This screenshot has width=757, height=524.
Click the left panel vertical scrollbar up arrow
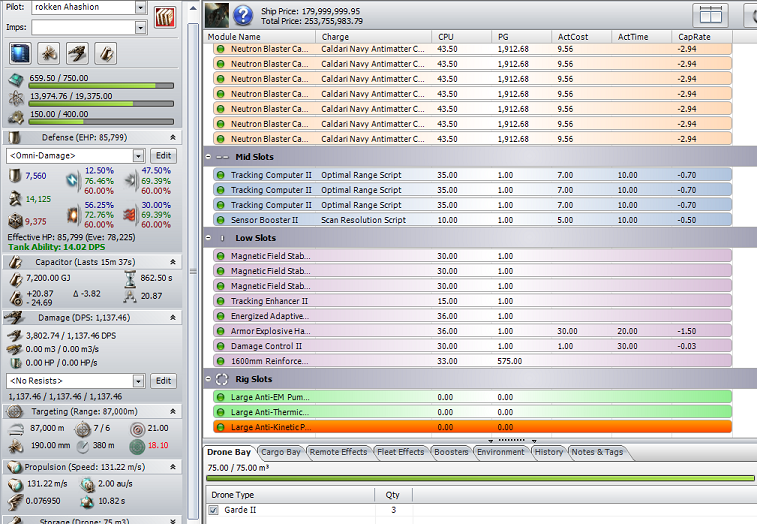tap(193, 8)
